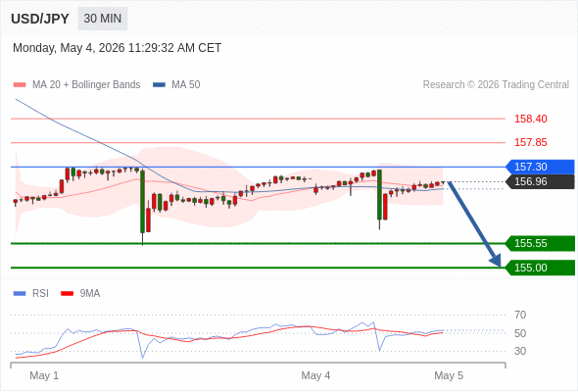Click the RSI level 70 label
Image resolution: width=578 pixels, height=392 pixels.
tap(520, 315)
